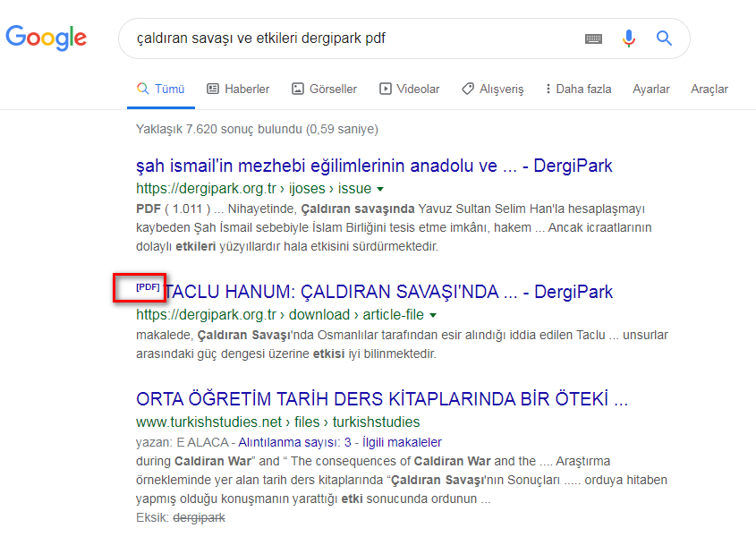756x537 pixels.
Task: Click the Google logo
Action: point(47,38)
